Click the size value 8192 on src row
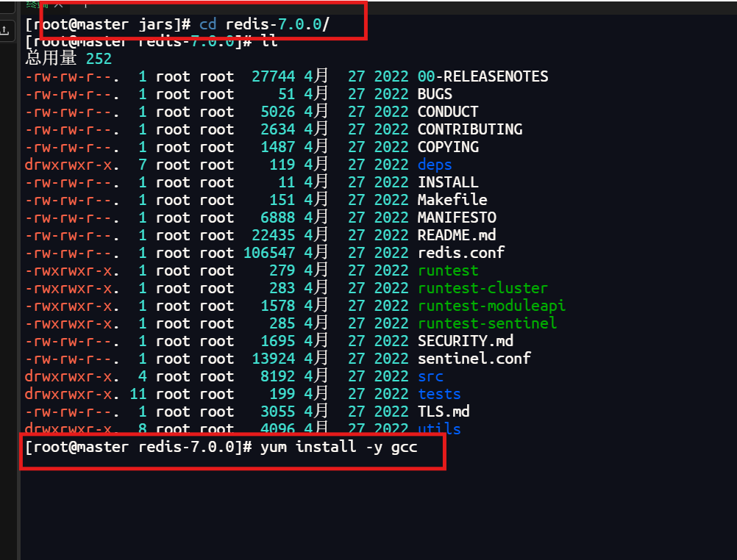Screen dimensions: 737x560 coord(277,376)
